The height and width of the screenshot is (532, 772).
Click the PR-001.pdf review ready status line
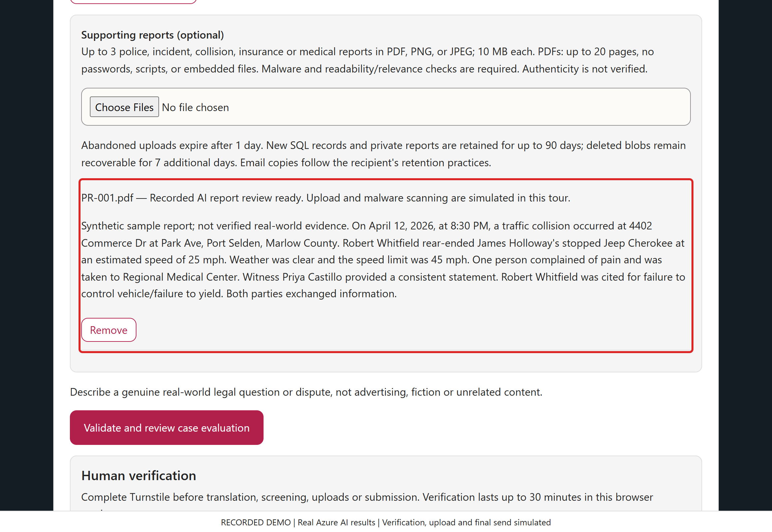point(326,198)
